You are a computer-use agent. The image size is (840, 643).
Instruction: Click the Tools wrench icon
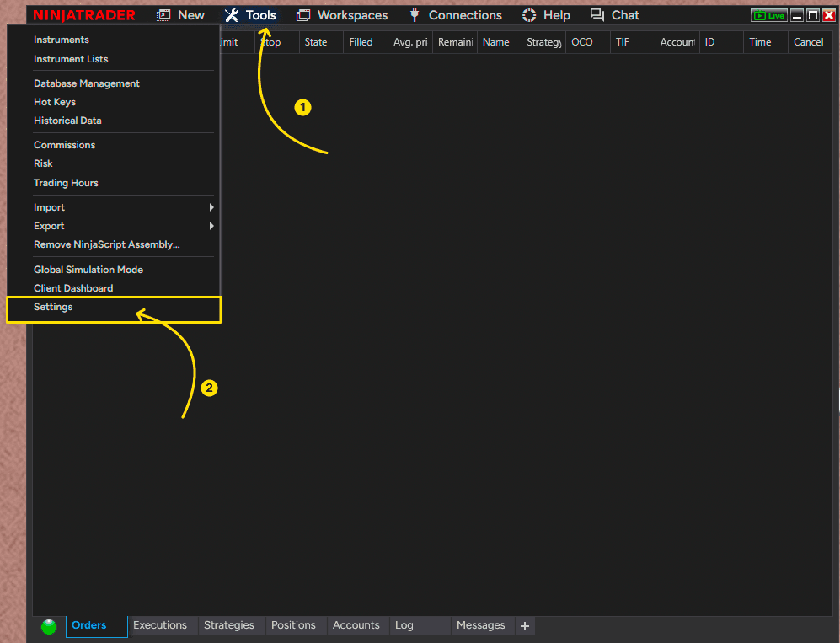point(232,15)
